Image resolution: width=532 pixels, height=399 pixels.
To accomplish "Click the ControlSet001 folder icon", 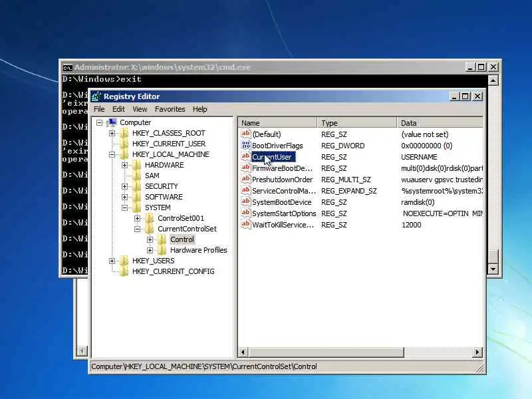I will coord(149,218).
